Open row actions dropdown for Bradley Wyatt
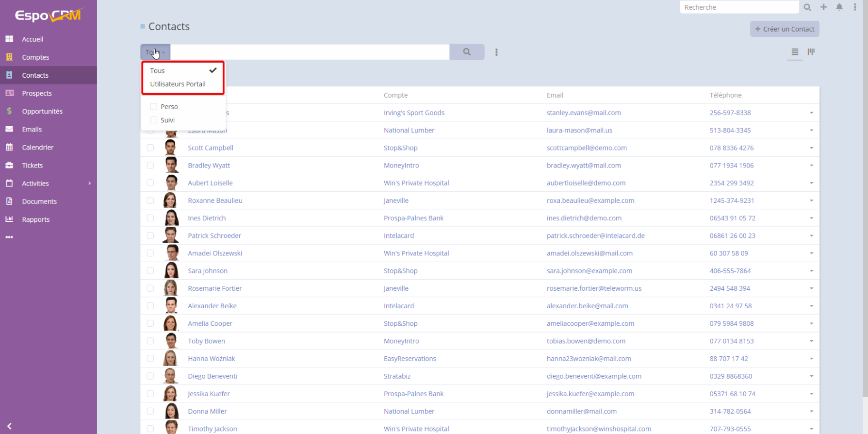868x434 pixels. (x=811, y=166)
